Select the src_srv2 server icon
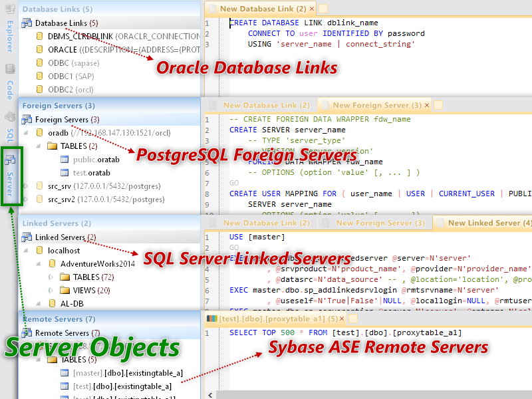This screenshot has height=399, width=532. (40, 199)
